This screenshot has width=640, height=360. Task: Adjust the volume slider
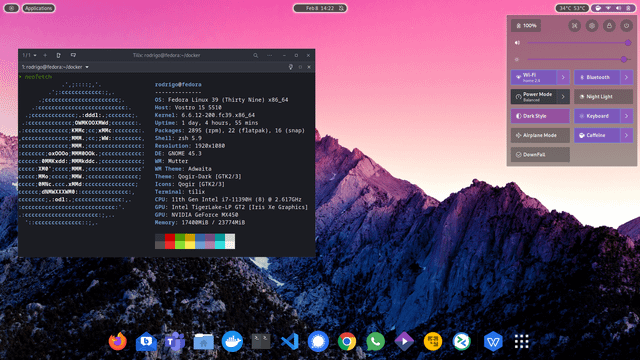coord(579,42)
